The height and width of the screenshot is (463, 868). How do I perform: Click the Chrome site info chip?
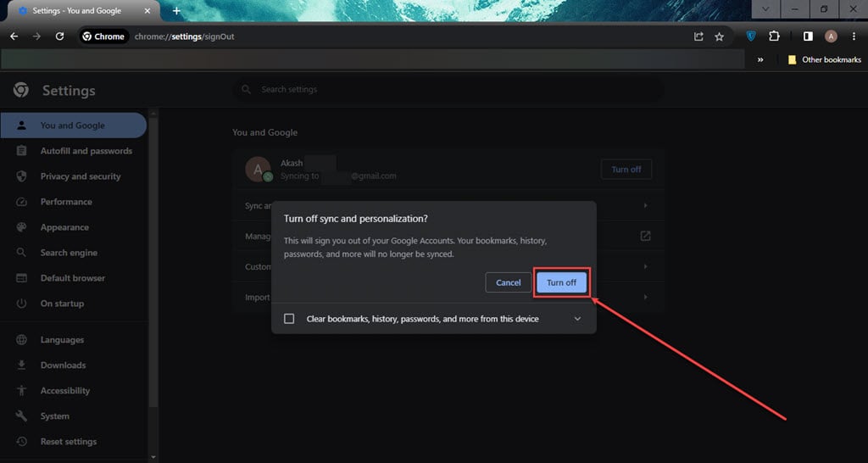pyautogui.click(x=103, y=36)
